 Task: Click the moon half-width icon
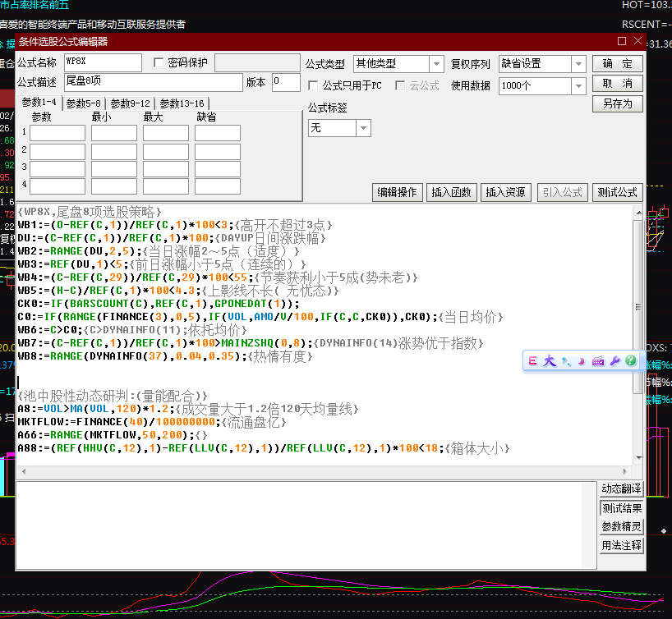[582, 361]
